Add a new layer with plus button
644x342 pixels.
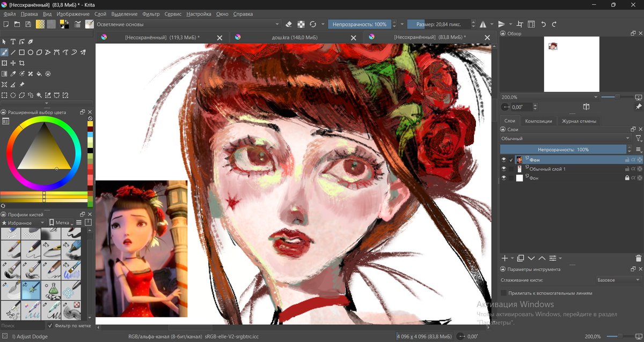tap(504, 258)
